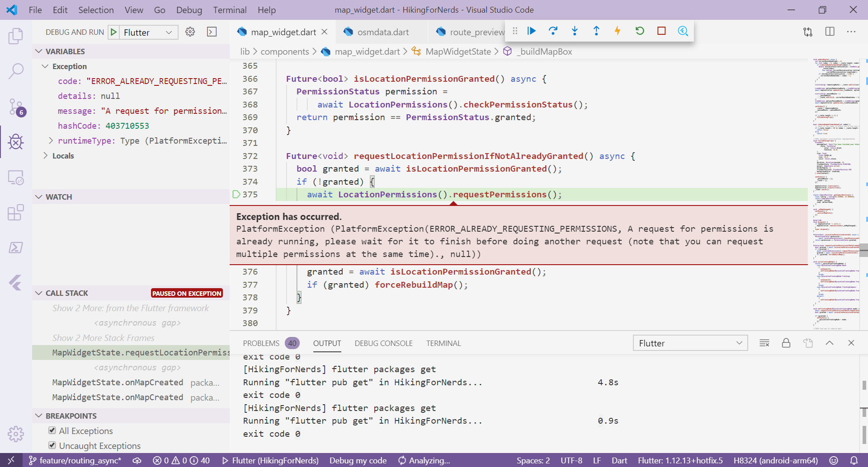Click "Show 2 More Stack Frames"
The height and width of the screenshot is (467, 868).
pos(104,337)
